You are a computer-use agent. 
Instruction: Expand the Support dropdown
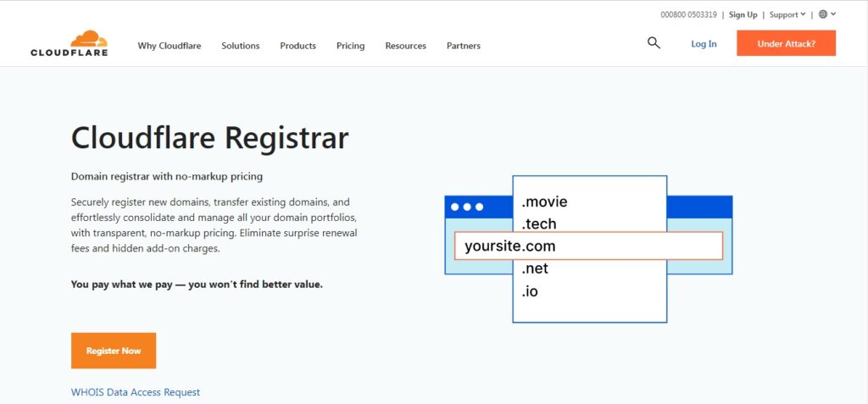pyautogui.click(x=787, y=15)
